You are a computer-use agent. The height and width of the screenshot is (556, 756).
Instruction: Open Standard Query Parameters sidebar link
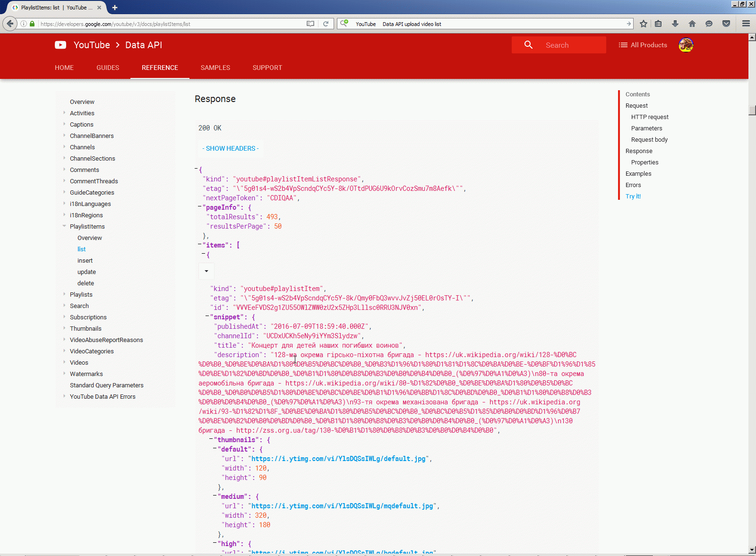click(107, 385)
